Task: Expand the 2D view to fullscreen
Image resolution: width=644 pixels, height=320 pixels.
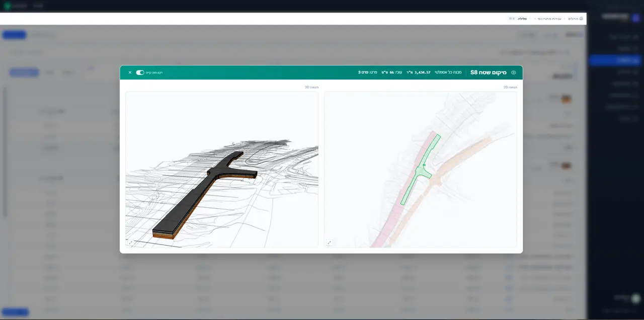Action: pos(330,243)
